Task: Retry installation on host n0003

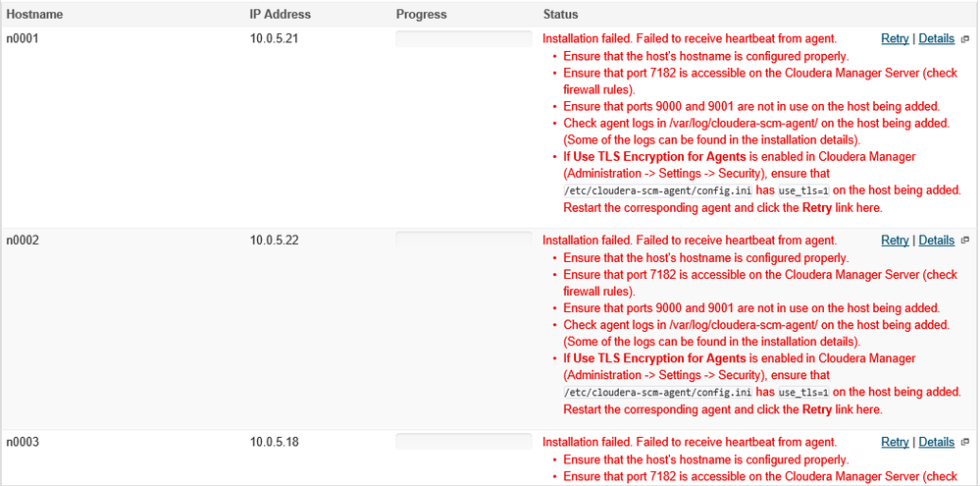Action: pos(895,443)
